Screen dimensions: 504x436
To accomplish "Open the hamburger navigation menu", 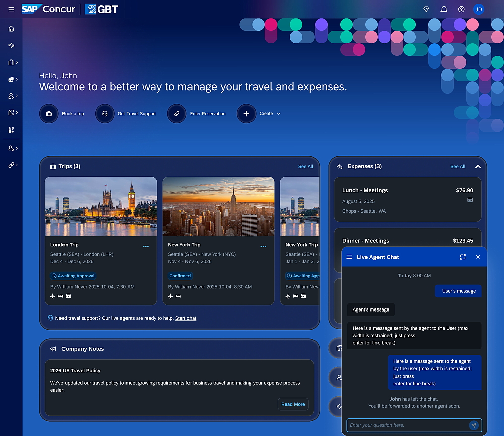I will (x=11, y=9).
